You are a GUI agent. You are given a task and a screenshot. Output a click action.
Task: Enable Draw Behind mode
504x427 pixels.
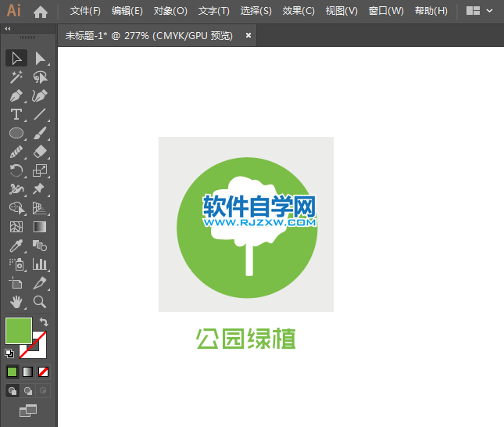(x=28, y=390)
